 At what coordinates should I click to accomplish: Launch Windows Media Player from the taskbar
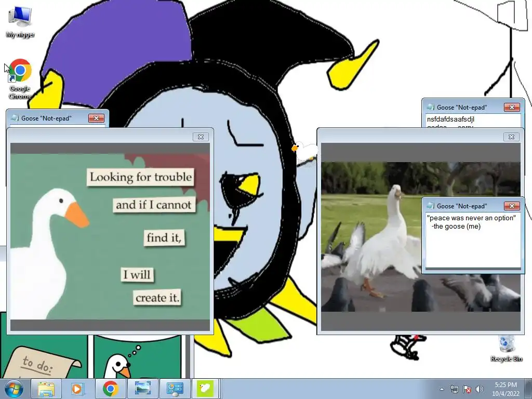click(77, 389)
